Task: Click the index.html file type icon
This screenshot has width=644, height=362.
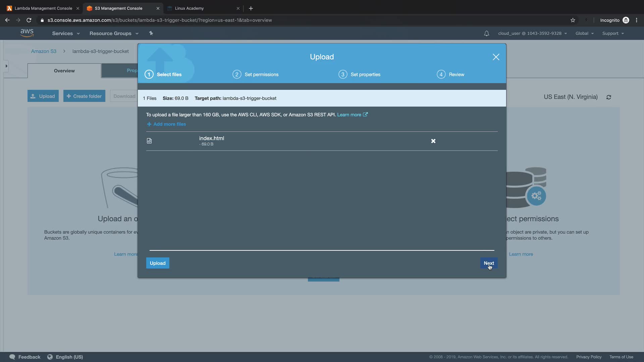Action: click(x=149, y=141)
